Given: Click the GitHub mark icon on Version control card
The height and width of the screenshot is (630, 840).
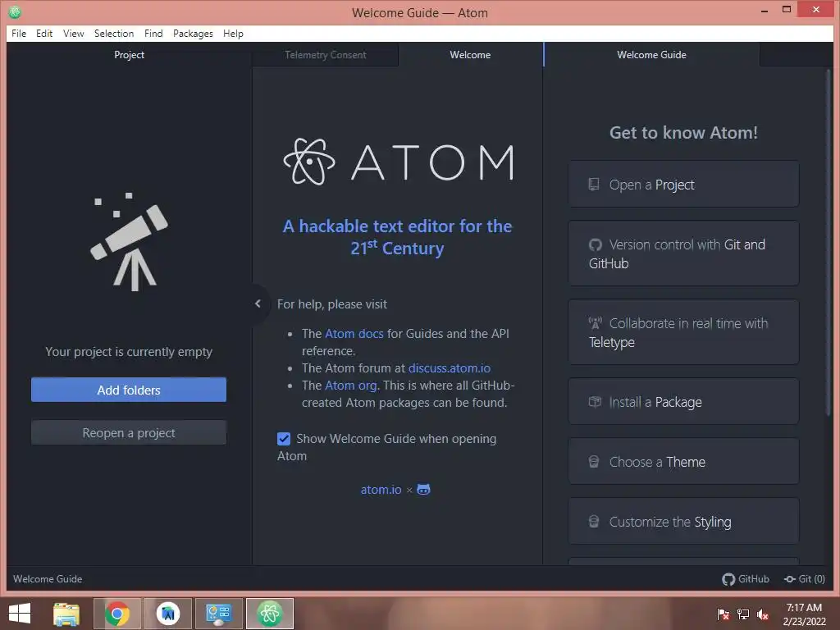Looking at the screenshot, I should coord(596,244).
